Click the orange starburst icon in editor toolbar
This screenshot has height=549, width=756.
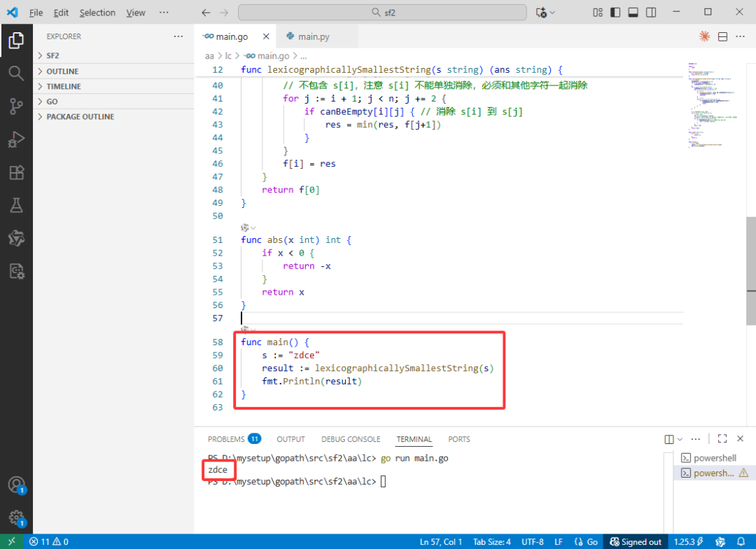tap(704, 36)
